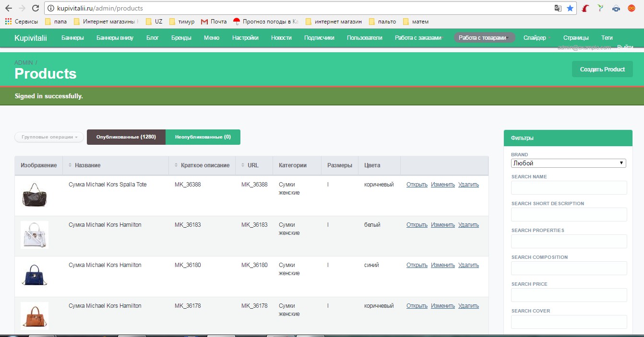This screenshot has height=337, width=644.
Task: Log out with the Выйти link
Action: click(625, 47)
